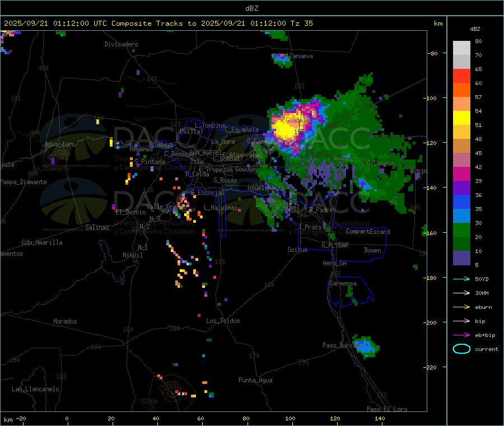Click the magenta 39 dBZ color swatch

coord(461,174)
